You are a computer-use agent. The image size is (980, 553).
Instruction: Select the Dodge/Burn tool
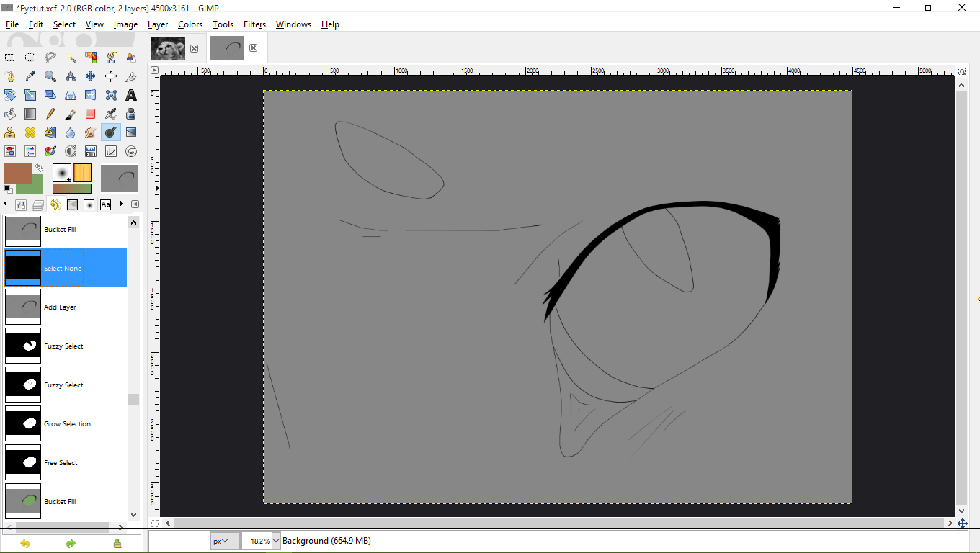[x=111, y=132]
